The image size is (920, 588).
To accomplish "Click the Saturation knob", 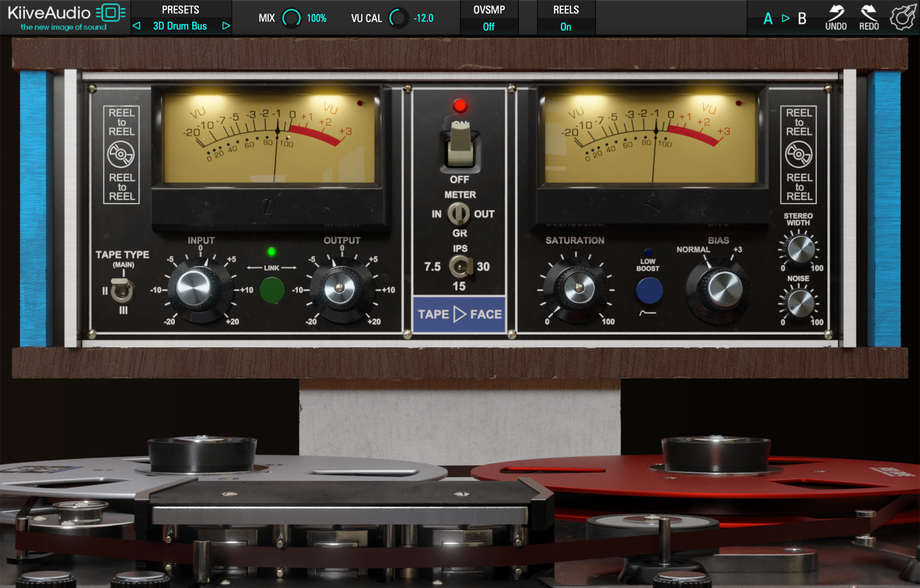I will point(577,288).
